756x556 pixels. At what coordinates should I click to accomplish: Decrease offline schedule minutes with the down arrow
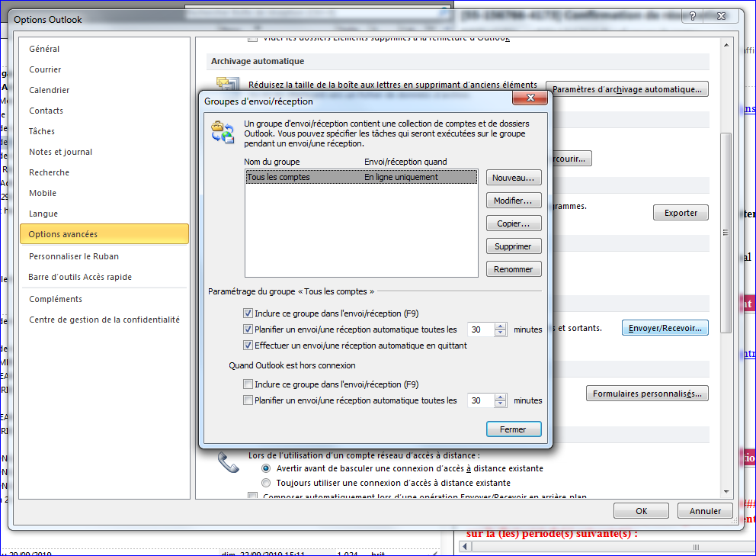[x=501, y=403]
